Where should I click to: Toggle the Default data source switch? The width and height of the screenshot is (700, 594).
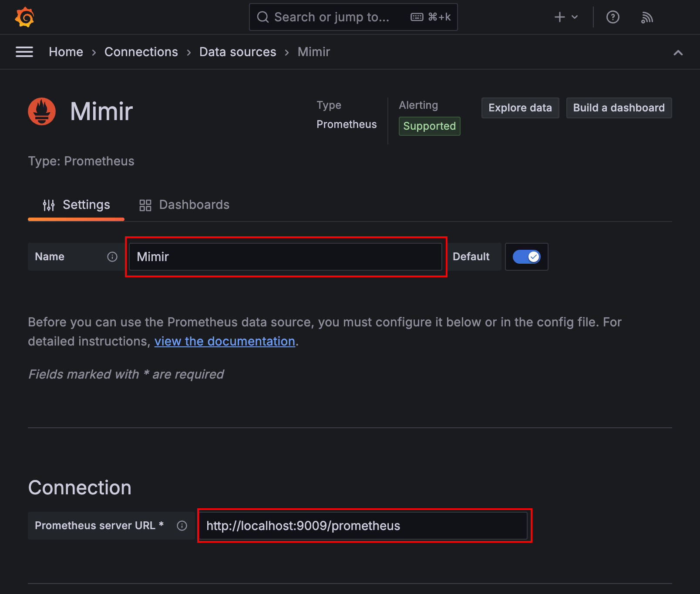pos(526,257)
